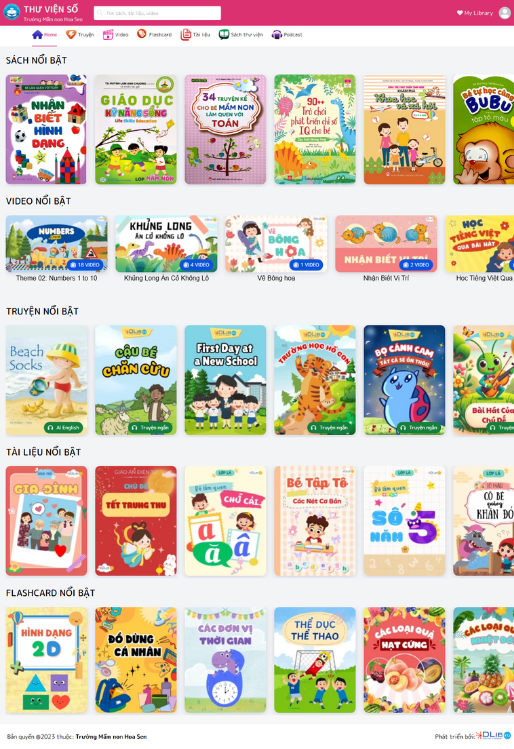This screenshot has height=749, width=514.
Task: Select the Tài liệu documents icon
Action: click(185, 34)
